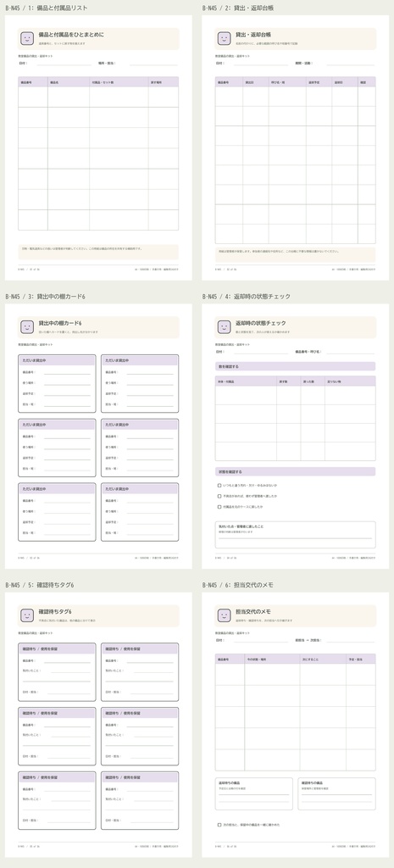
Task: Click the 付属品・セット数 column header
Action: (x=119, y=82)
